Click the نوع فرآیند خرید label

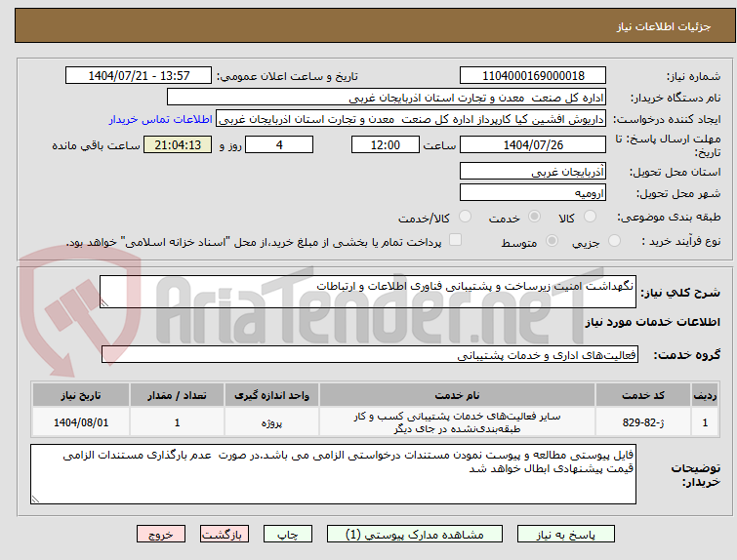[x=680, y=242]
